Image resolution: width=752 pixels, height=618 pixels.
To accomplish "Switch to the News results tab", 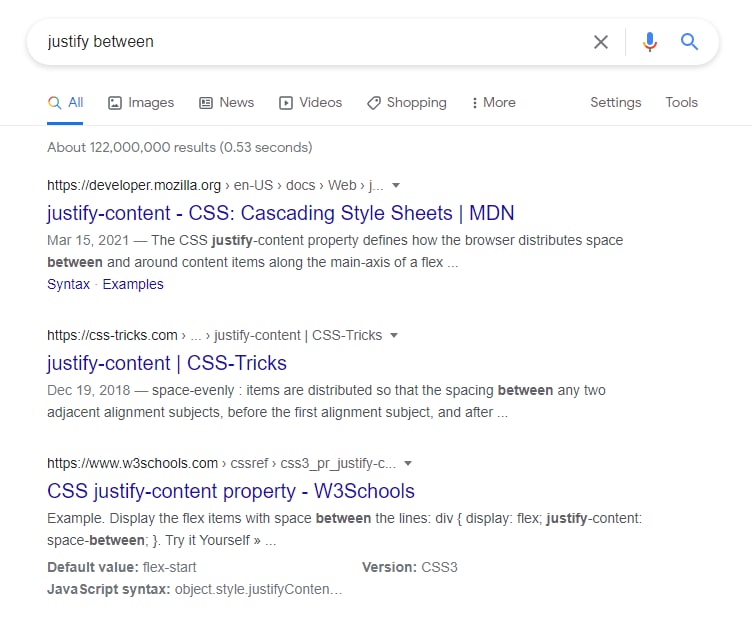I will [227, 102].
